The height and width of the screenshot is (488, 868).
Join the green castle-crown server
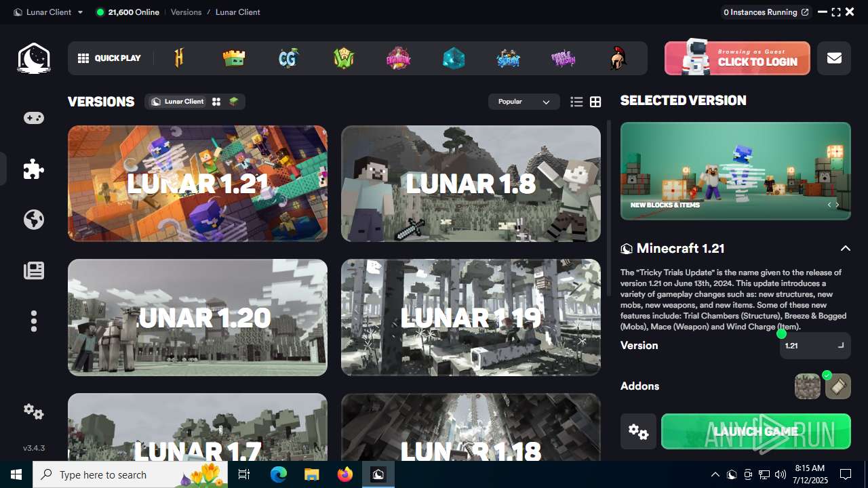pos(234,58)
